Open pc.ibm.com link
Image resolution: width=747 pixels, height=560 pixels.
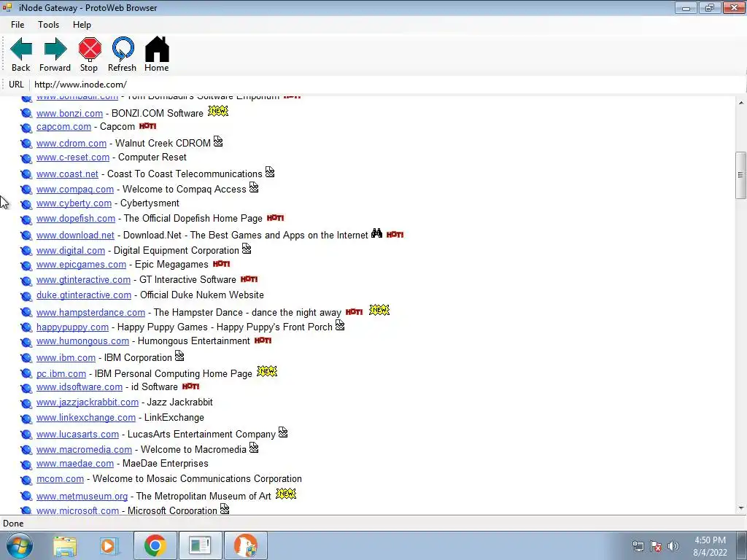[61, 374]
